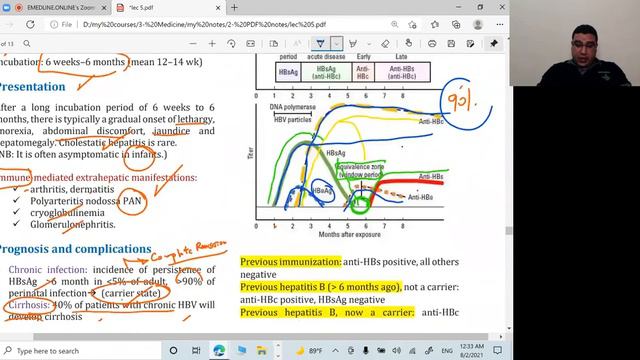Open weather widget showing 89°F
Viewport: 640px width, 360px height.
[309, 351]
